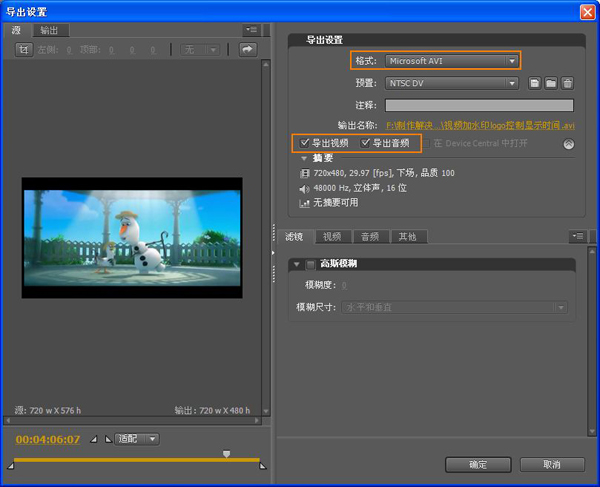Open the 模糊尺寸 dropdown
This screenshot has height=487, width=600.
point(454,307)
